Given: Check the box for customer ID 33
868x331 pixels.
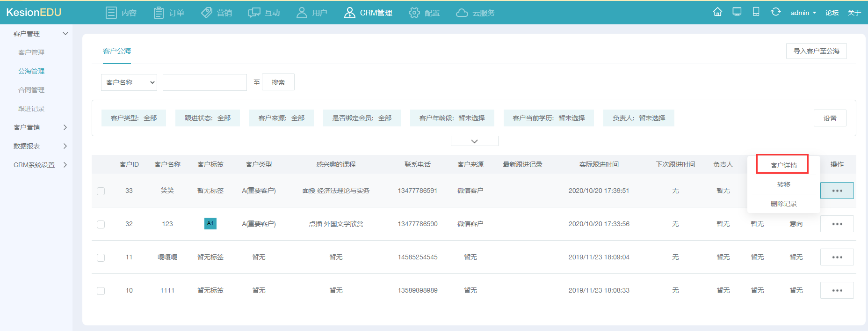Looking at the screenshot, I should pos(101,191).
